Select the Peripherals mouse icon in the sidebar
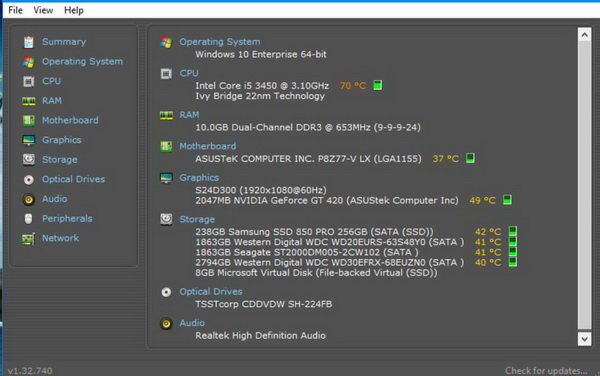 coord(29,219)
